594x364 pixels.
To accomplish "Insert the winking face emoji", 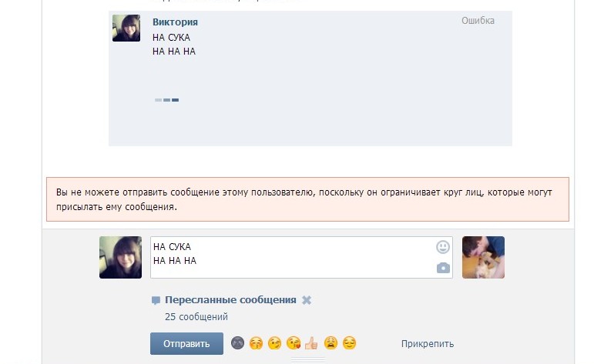I will 274,343.
